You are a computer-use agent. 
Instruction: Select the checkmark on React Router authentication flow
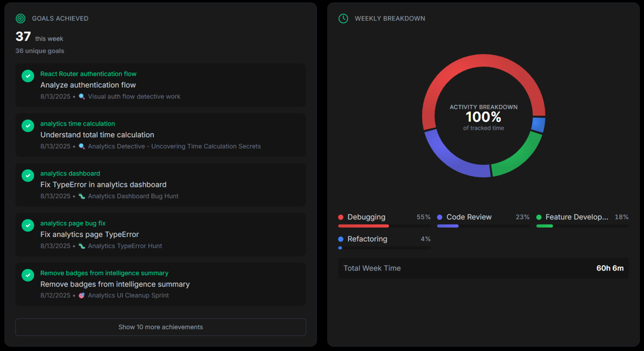(x=27, y=76)
